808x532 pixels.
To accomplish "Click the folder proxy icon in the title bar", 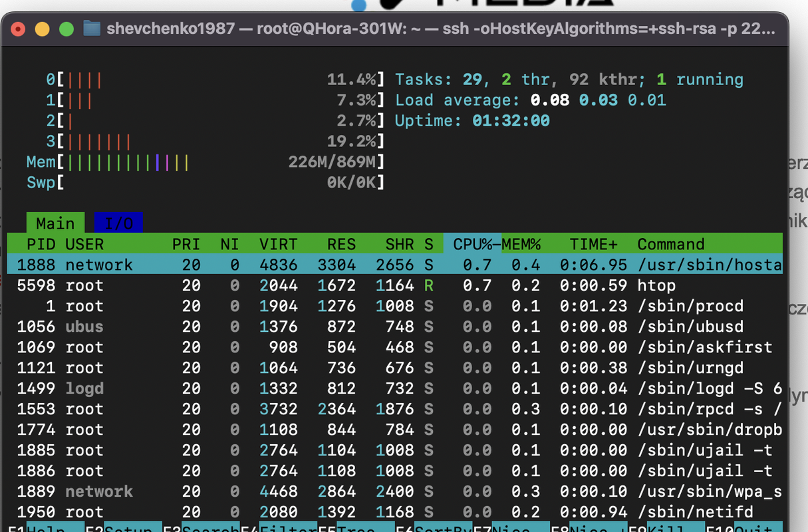I will pyautogui.click(x=92, y=29).
